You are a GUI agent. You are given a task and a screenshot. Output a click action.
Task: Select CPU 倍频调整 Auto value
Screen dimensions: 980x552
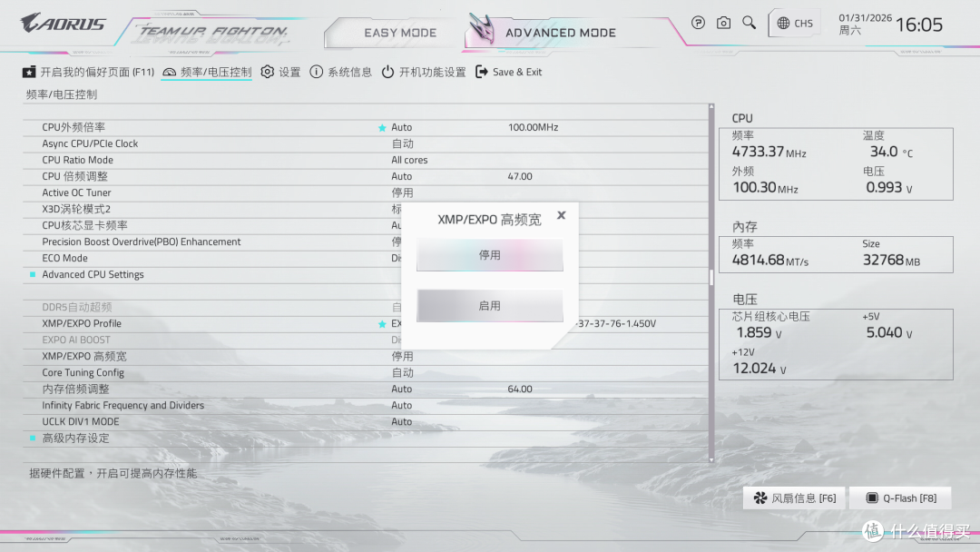[401, 176]
